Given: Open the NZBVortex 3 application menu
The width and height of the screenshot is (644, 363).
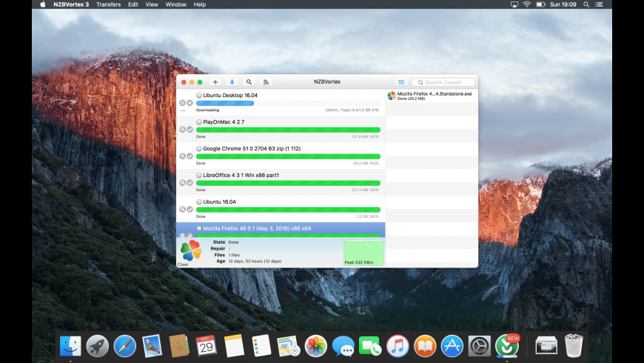Looking at the screenshot, I should pyautogui.click(x=71, y=4).
